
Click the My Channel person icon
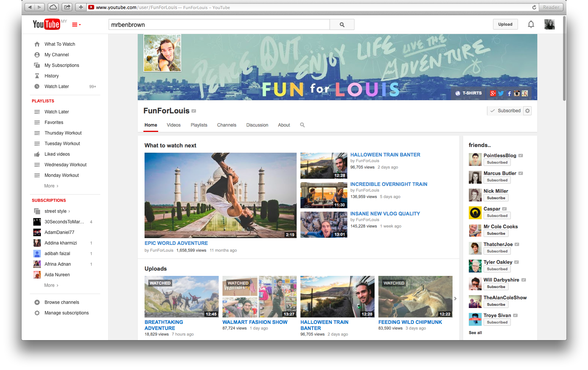tap(37, 55)
